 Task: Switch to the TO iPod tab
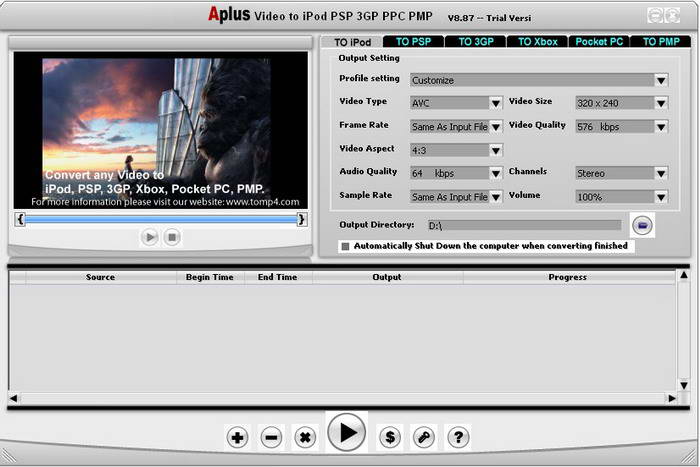click(352, 42)
